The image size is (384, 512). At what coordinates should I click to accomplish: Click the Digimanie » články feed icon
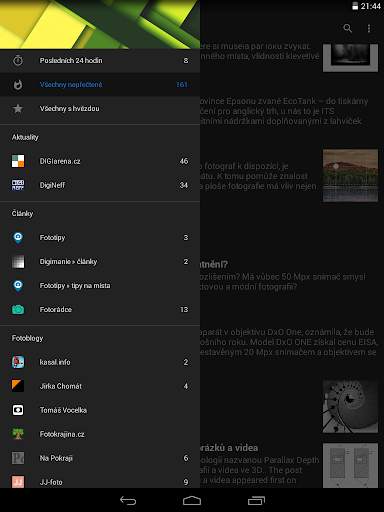(18, 262)
